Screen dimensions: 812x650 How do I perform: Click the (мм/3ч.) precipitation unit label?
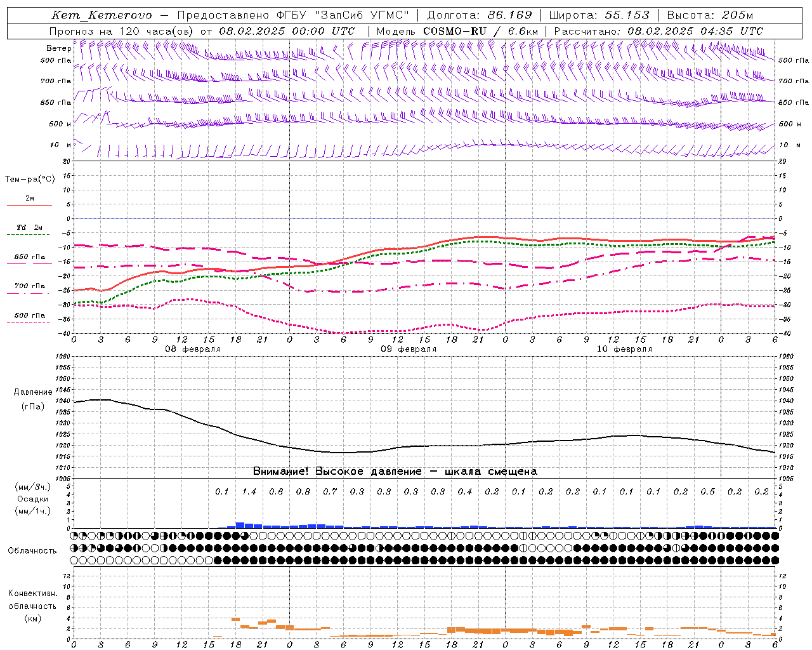[32, 487]
